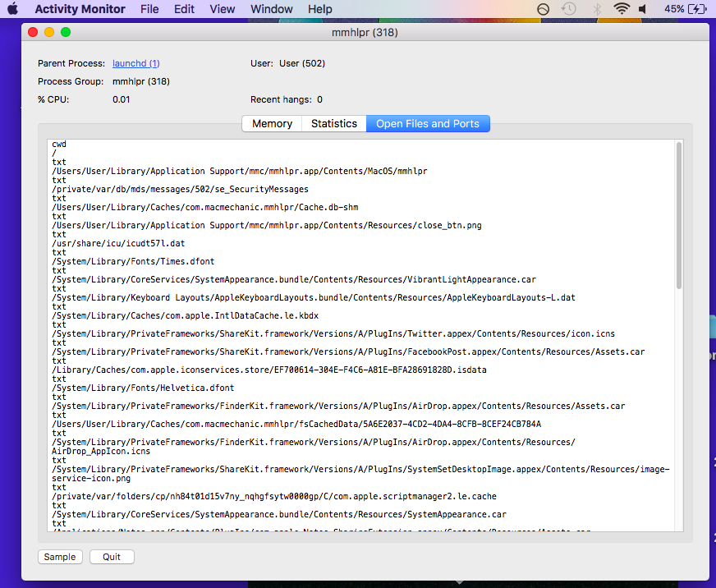Click the battery charging icon
This screenshot has height=588, width=716.
click(698, 9)
